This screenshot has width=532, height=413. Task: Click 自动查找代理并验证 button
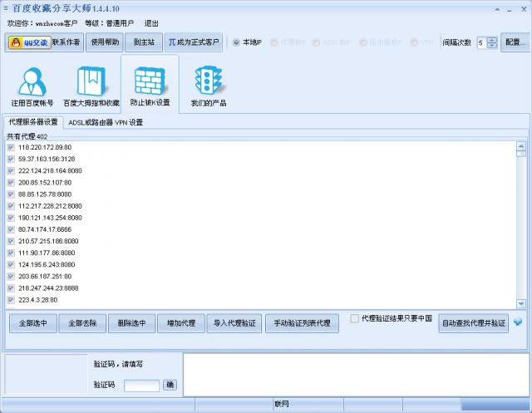[473, 323]
